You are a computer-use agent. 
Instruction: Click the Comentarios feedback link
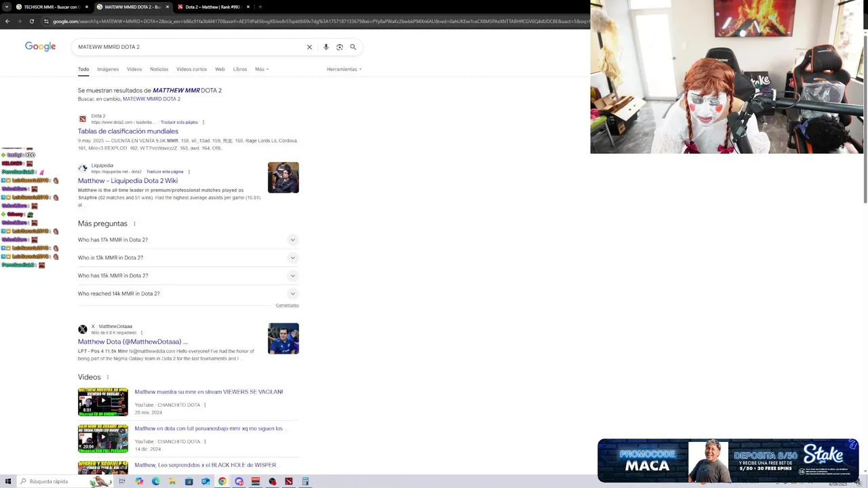[x=288, y=306]
